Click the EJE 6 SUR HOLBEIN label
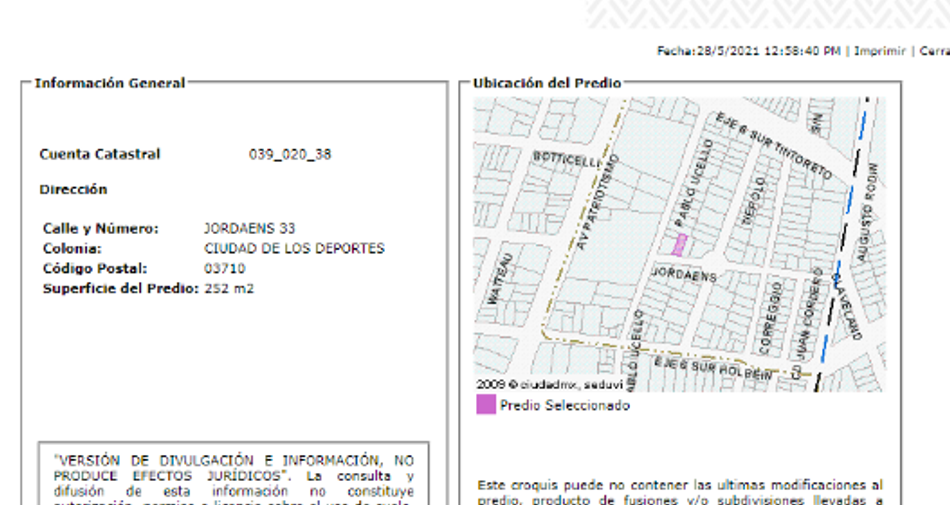Image resolution: width=950 pixels, height=505 pixels. click(714, 368)
